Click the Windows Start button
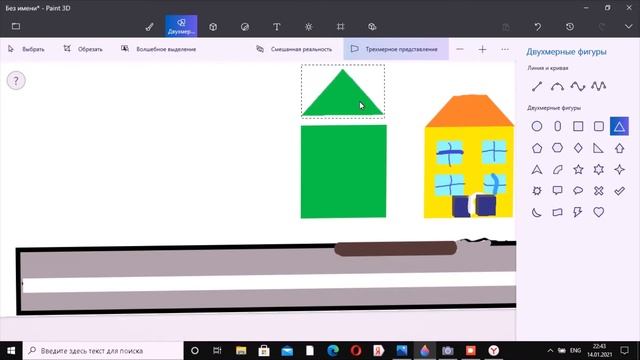This screenshot has width=640, height=360. click(11, 351)
